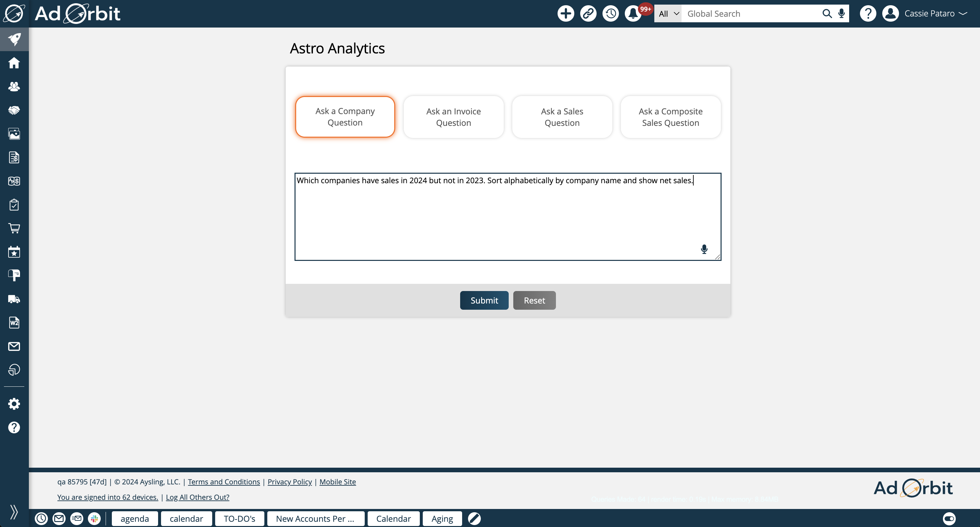
Task: Click the text area resize handle corner
Action: point(717,257)
